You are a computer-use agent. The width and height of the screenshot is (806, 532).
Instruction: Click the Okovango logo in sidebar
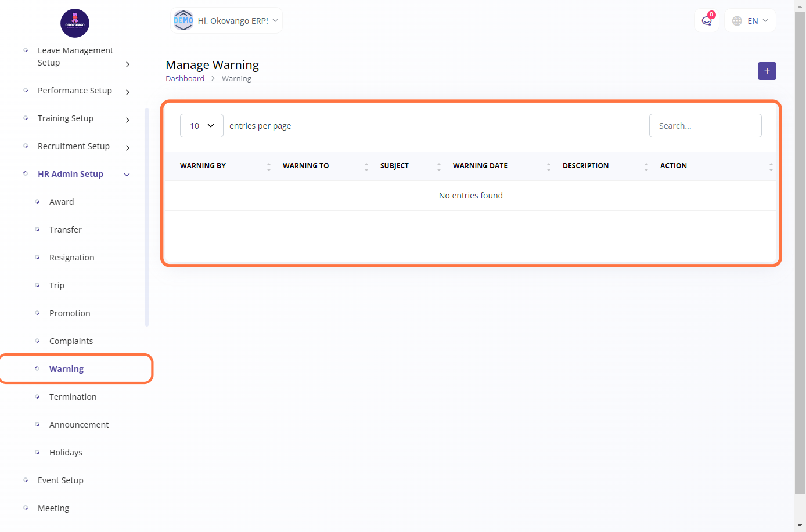point(75,23)
